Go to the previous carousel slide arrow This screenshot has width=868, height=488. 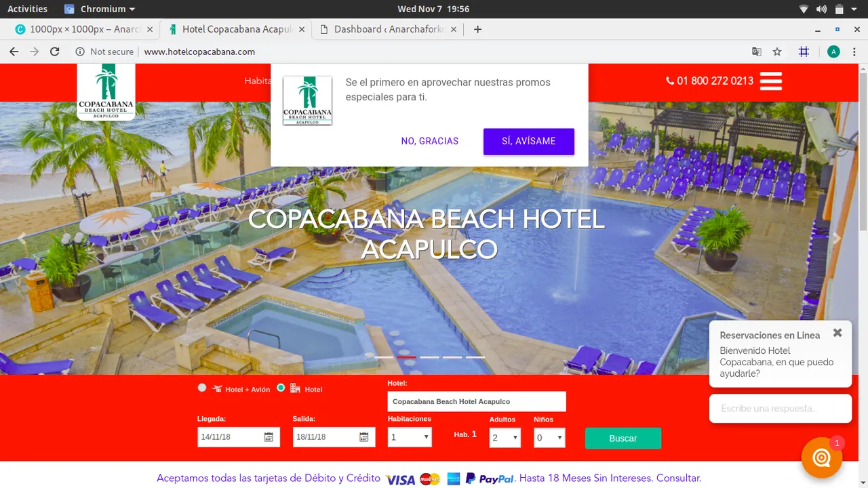point(22,238)
